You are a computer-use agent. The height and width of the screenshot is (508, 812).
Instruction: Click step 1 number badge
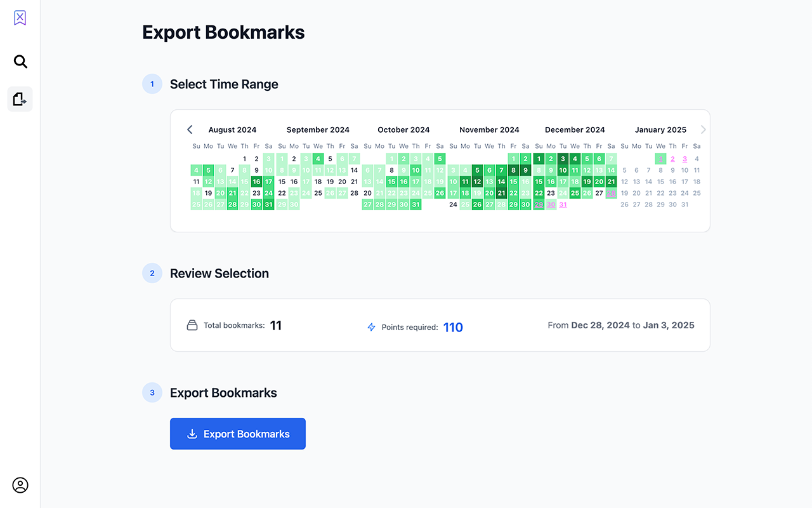(152, 84)
